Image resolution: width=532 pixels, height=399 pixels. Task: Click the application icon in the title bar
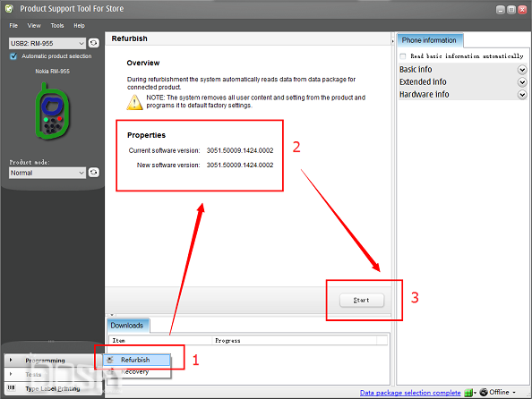[x=9, y=9]
